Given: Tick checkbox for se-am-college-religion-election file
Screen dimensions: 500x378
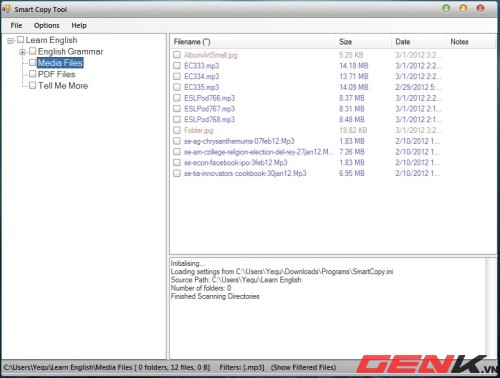Looking at the screenshot, I should coord(177,152).
